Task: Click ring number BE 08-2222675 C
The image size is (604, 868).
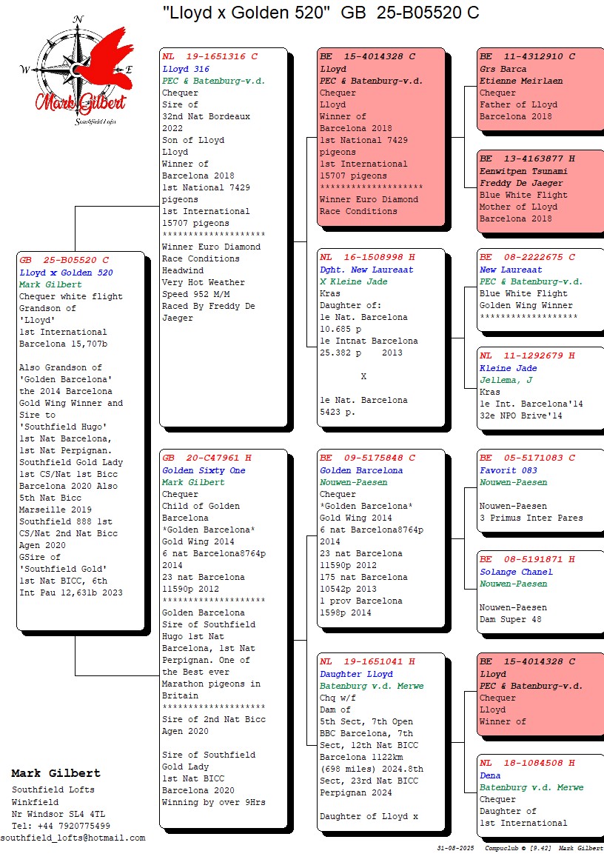Action: click(x=527, y=258)
